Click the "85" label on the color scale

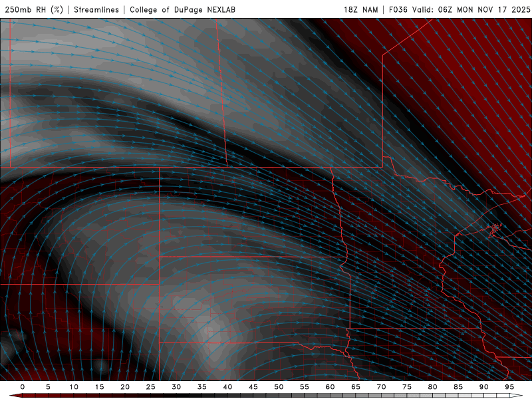(x=458, y=387)
